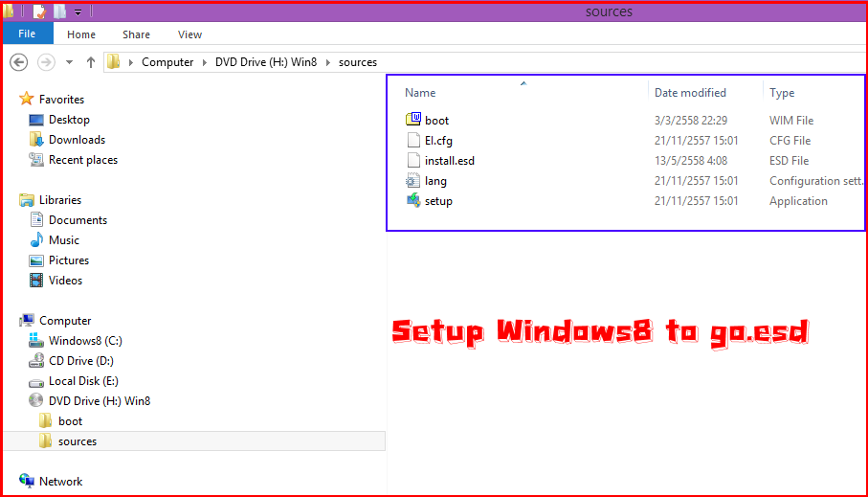
Task: Open Recent places in Favorites
Action: (x=83, y=160)
